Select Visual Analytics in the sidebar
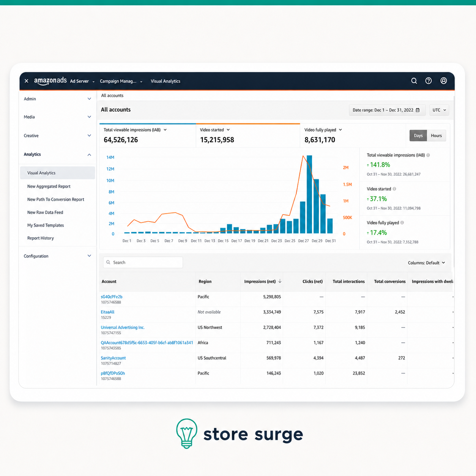The image size is (476, 476). (x=57, y=173)
